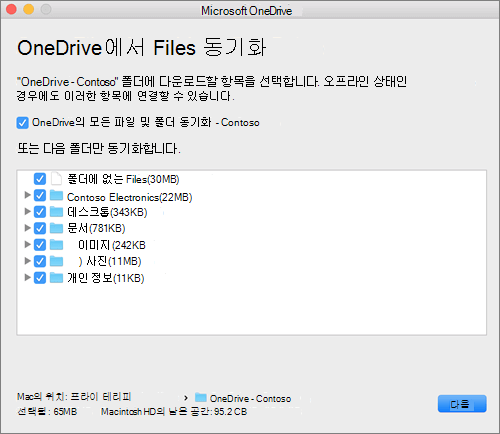Click the Macintosh HD free space text
The image size is (500, 434).
point(174,411)
